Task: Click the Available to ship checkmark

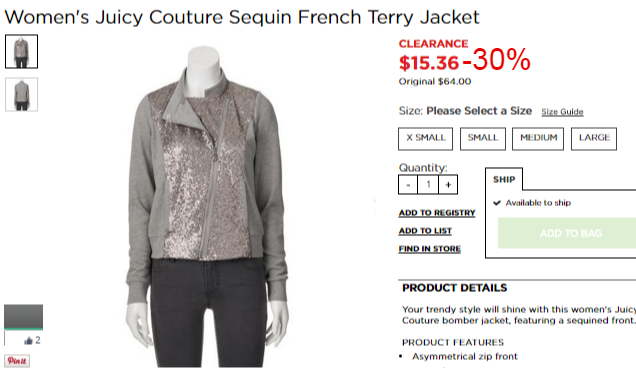Action: tap(497, 203)
